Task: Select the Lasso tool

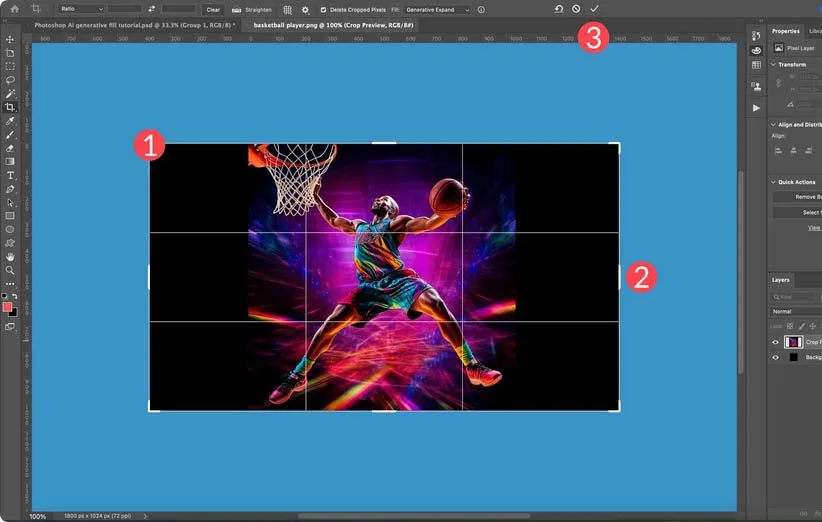Action: point(10,79)
